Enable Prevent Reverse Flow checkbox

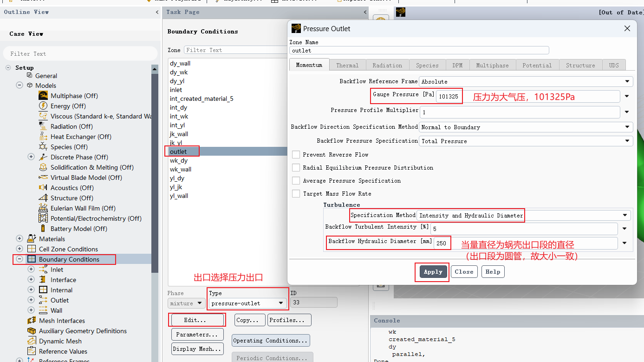pyautogui.click(x=296, y=155)
